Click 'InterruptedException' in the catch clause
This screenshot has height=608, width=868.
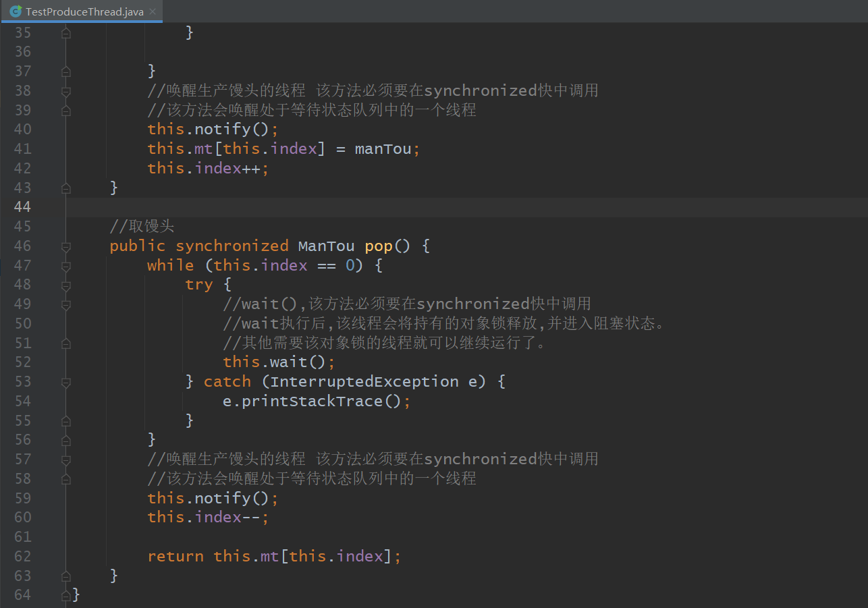[x=364, y=382]
